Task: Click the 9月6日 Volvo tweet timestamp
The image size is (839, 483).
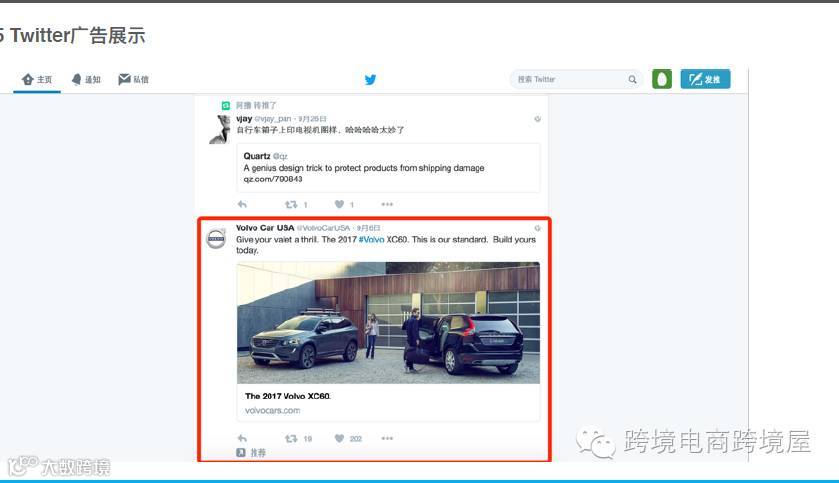Action: [x=369, y=228]
